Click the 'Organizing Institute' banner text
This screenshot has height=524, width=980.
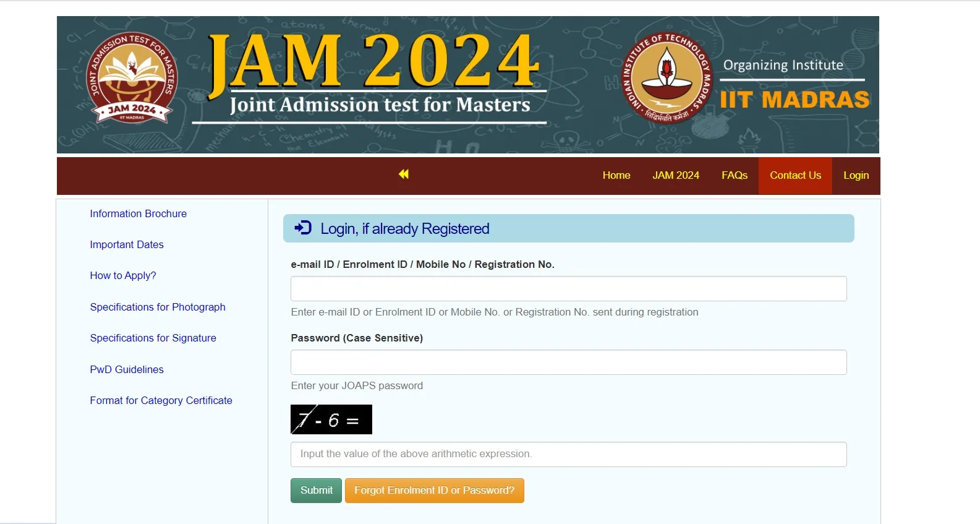point(783,66)
